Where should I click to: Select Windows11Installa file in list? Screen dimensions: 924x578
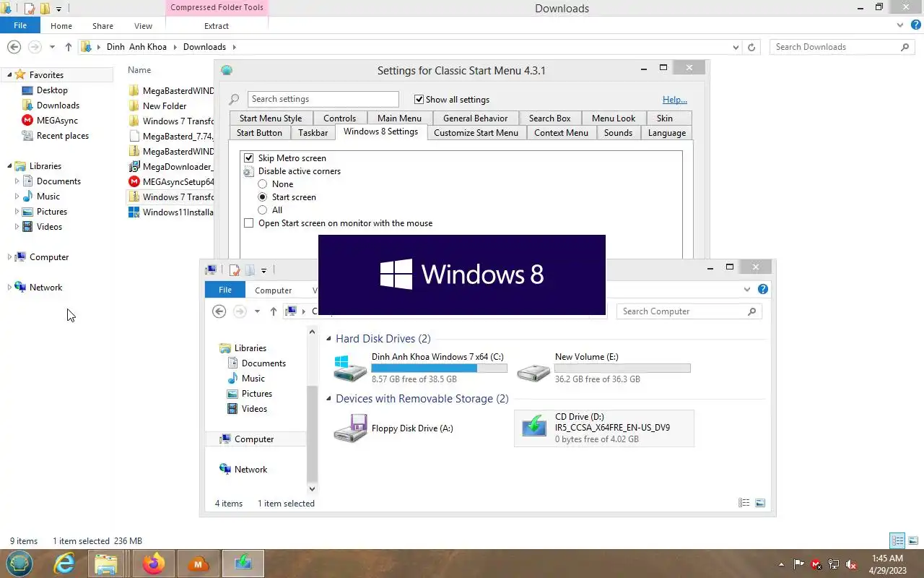coord(170,212)
